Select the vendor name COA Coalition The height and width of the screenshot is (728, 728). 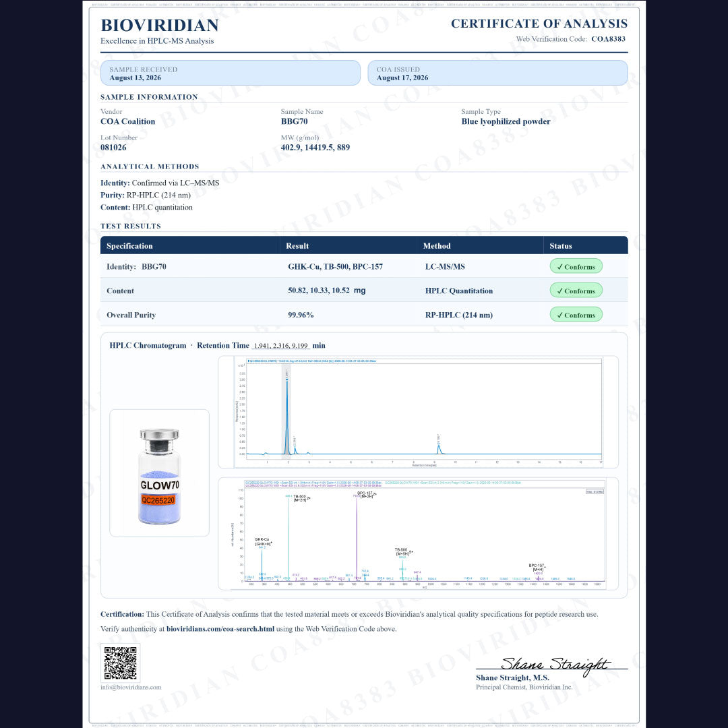(x=127, y=121)
